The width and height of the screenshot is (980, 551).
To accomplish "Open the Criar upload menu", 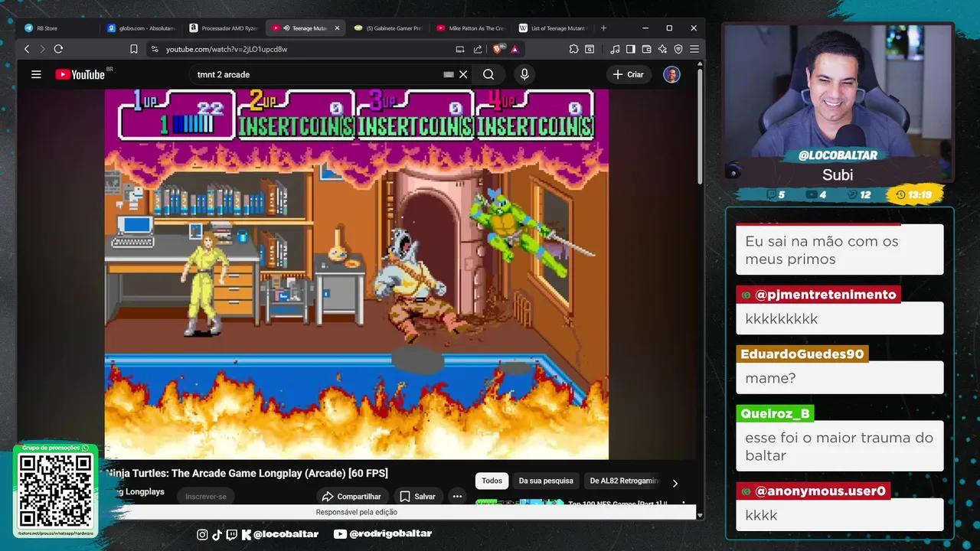I will pos(628,74).
